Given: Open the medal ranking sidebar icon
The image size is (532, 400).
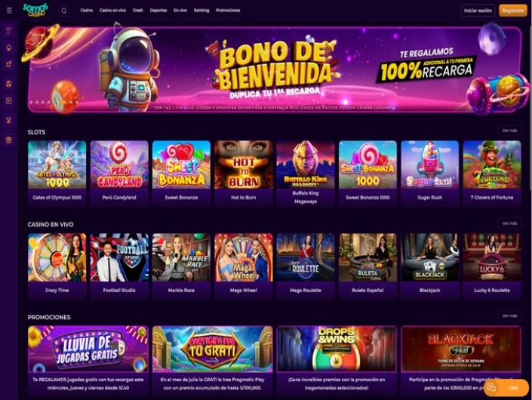Looking at the screenshot, I should pos(9,120).
